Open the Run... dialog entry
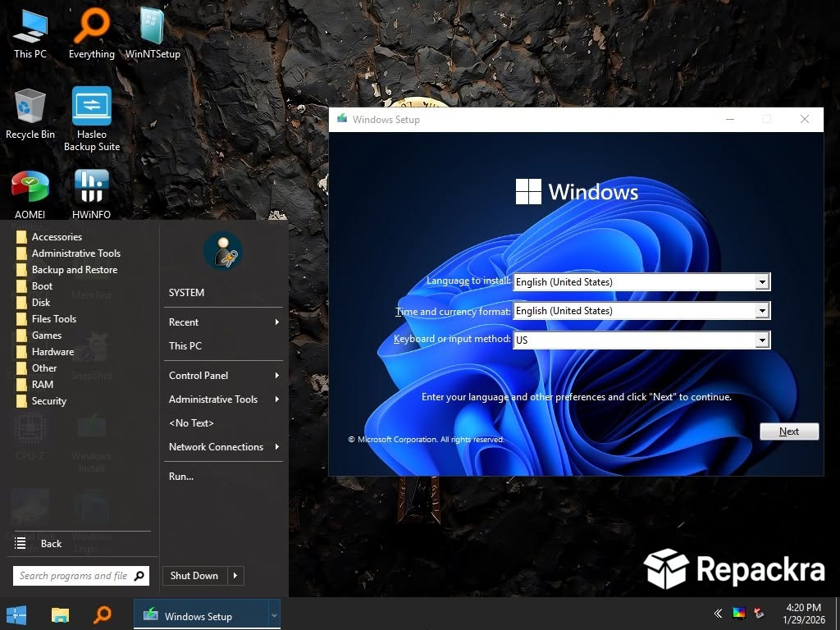 tap(223, 477)
